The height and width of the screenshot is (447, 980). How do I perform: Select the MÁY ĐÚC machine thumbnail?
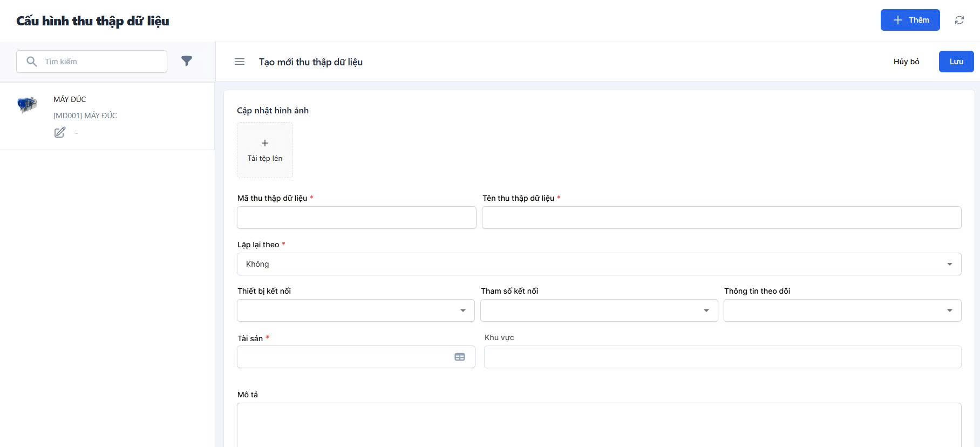point(27,104)
